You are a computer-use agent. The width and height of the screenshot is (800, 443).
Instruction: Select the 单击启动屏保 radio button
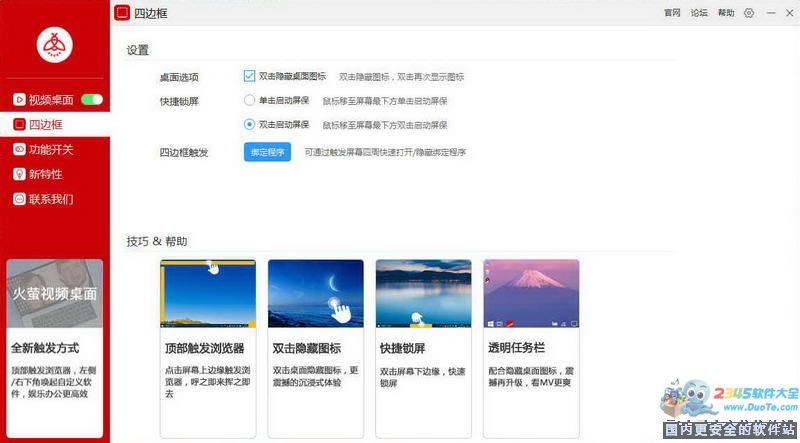pos(249,100)
